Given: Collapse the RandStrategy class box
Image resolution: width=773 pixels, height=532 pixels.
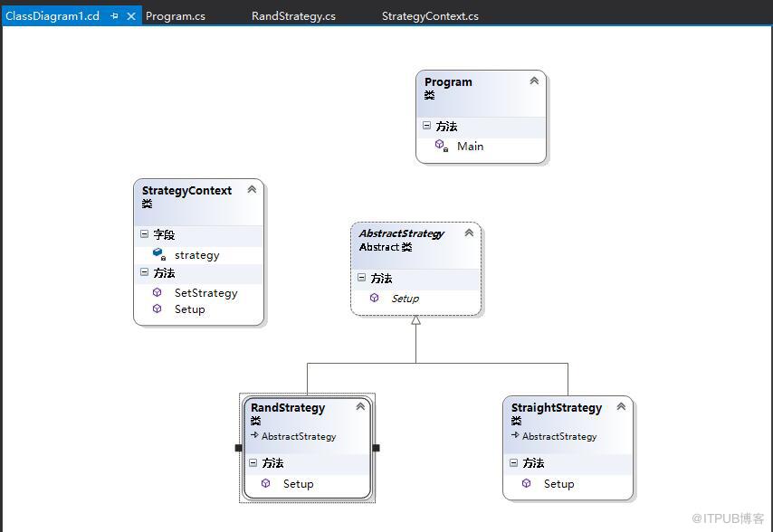Looking at the screenshot, I should (360, 406).
